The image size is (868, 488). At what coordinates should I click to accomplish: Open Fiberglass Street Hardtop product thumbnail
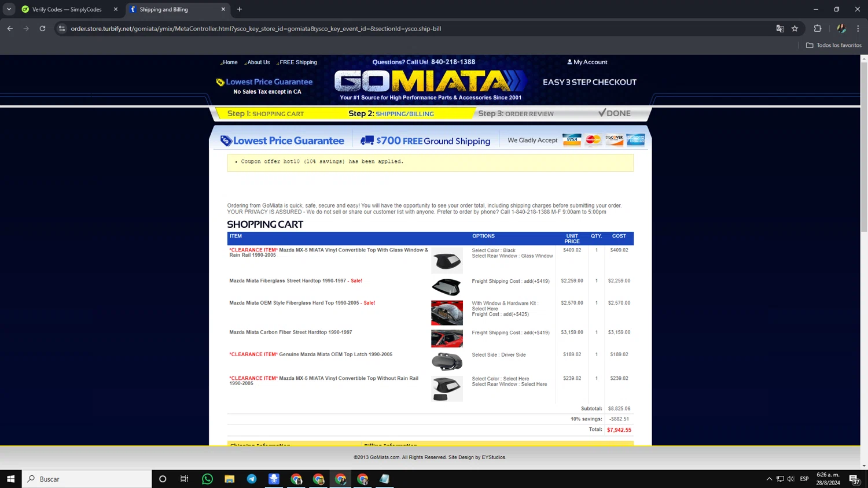[447, 287]
